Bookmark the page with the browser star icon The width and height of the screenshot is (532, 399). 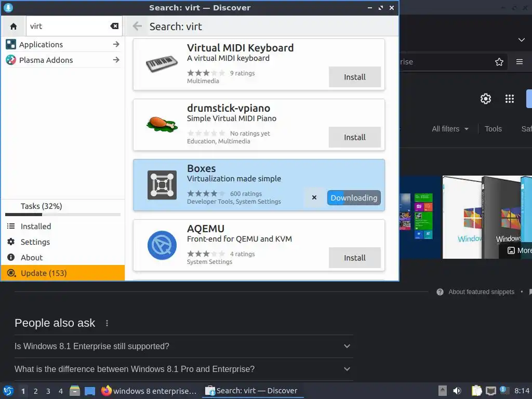(x=499, y=62)
